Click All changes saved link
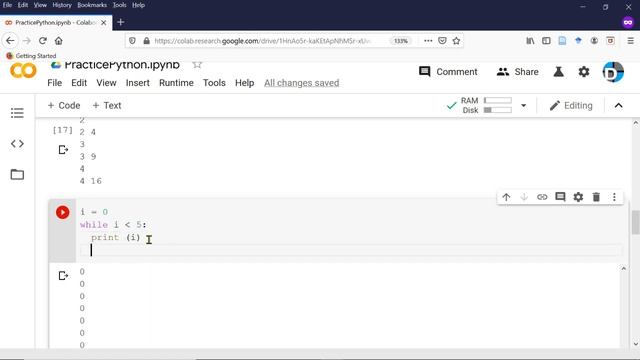This screenshot has width=640, height=360. tap(302, 83)
